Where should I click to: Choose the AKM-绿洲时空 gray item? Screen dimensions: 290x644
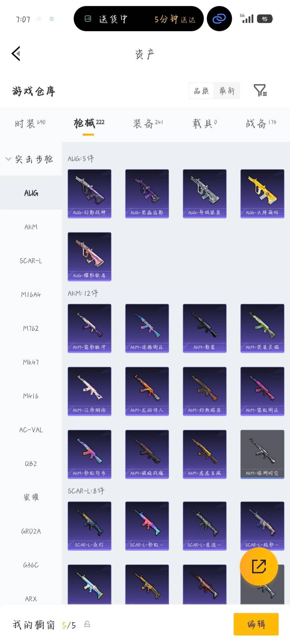pyautogui.click(x=262, y=454)
